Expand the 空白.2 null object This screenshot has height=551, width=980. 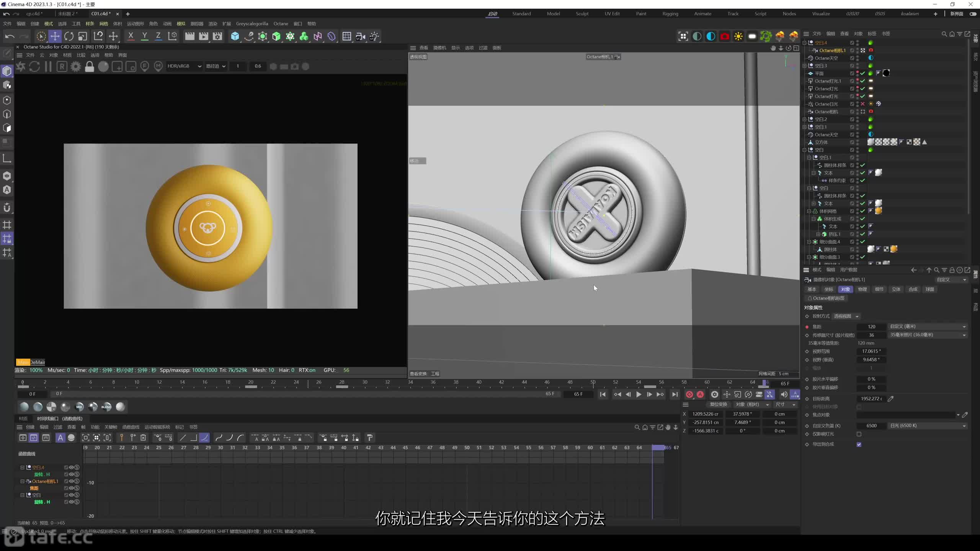tap(805, 119)
